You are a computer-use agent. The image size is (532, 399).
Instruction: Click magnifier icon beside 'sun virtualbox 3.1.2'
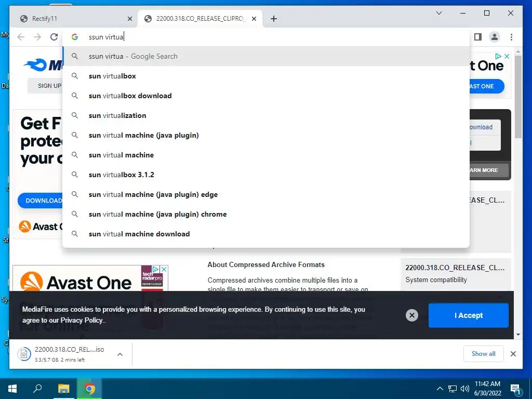pos(75,175)
